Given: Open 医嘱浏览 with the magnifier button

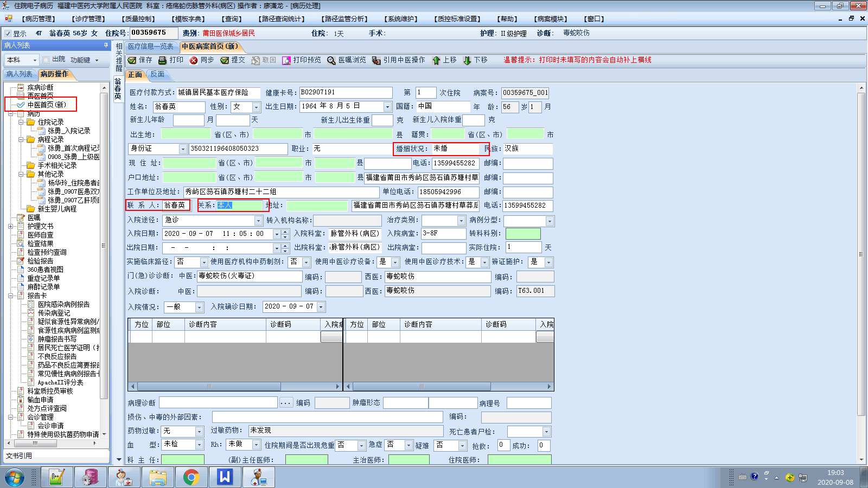Looking at the screenshot, I should point(347,60).
